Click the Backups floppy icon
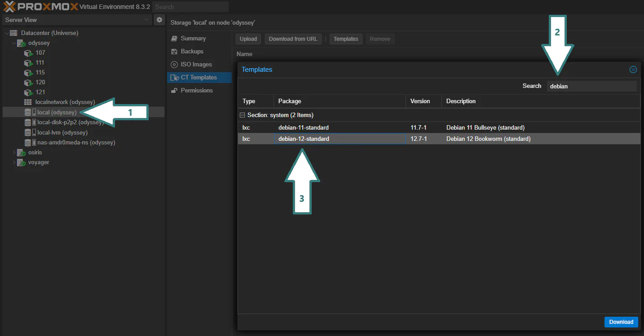The image size is (644, 336). 174,52
